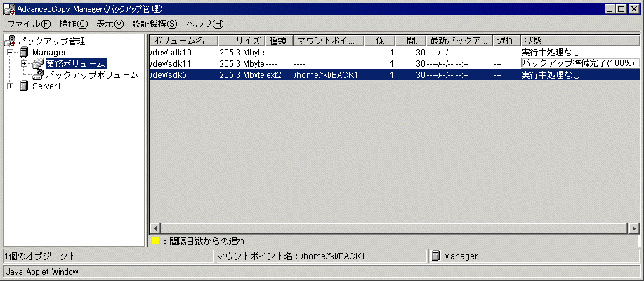The width and height of the screenshot is (644, 281).
Task: Click the ext2 type cell
Action: [x=273, y=75]
